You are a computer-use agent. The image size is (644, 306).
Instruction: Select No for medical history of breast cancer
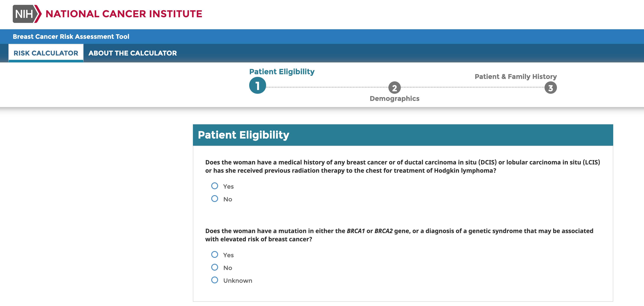pyautogui.click(x=214, y=199)
